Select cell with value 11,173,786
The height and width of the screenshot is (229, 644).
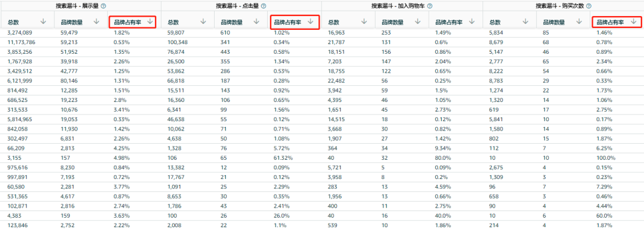point(21,42)
